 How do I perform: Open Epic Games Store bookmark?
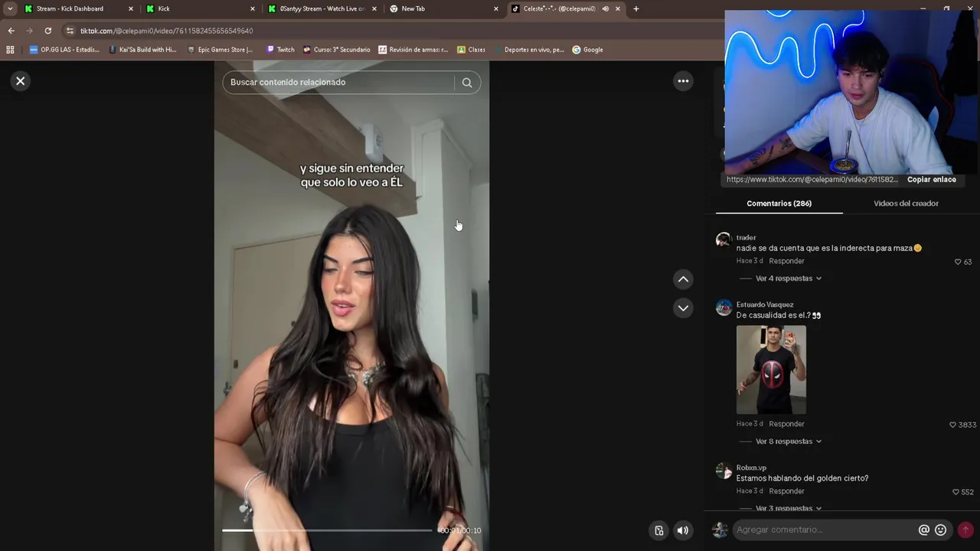click(220, 50)
